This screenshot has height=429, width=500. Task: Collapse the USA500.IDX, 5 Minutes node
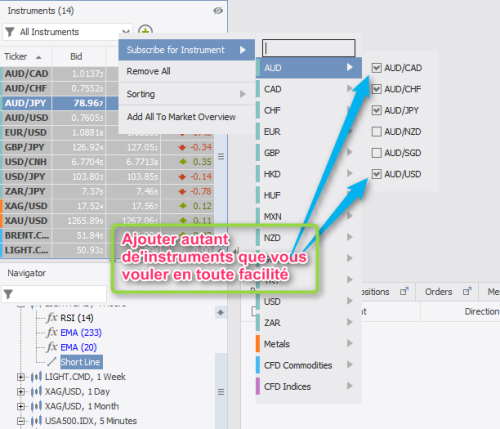(21, 421)
